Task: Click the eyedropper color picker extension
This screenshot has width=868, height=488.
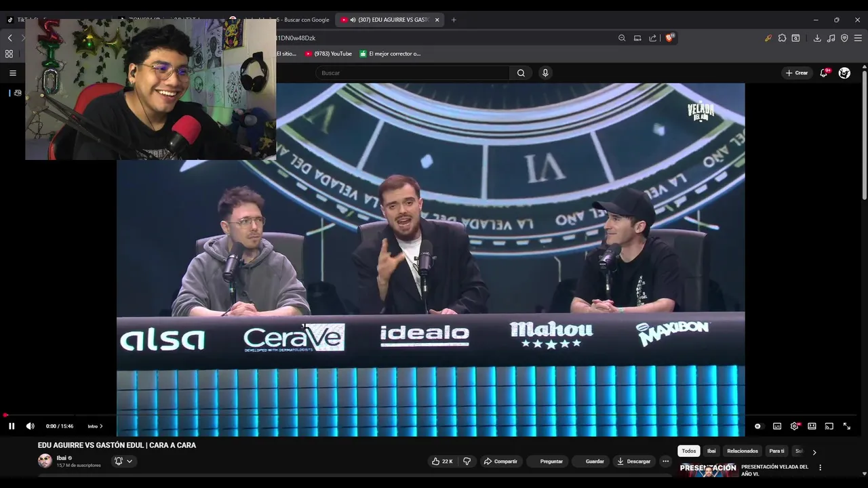Action: click(768, 38)
